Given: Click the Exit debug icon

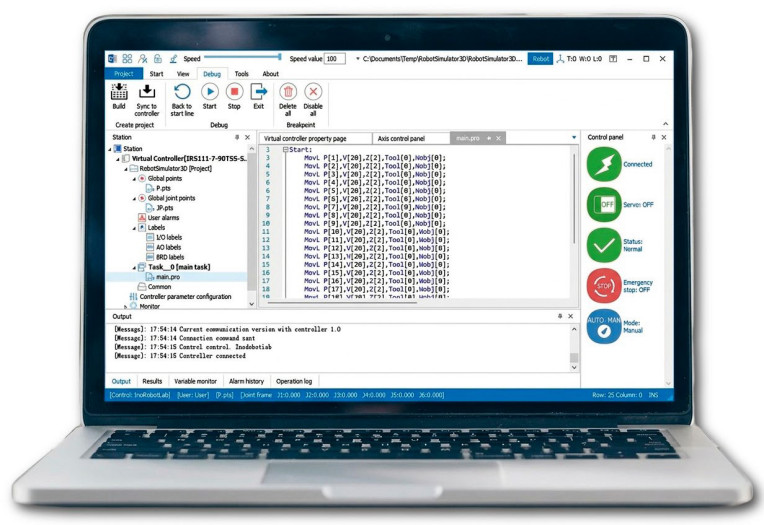Looking at the screenshot, I should (259, 91).
